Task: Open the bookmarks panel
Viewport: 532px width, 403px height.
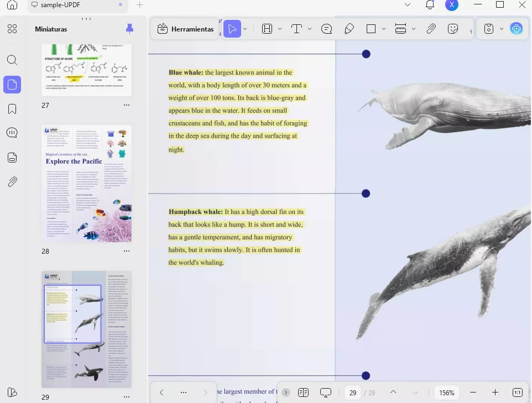Action: click(x=12, y=109)
